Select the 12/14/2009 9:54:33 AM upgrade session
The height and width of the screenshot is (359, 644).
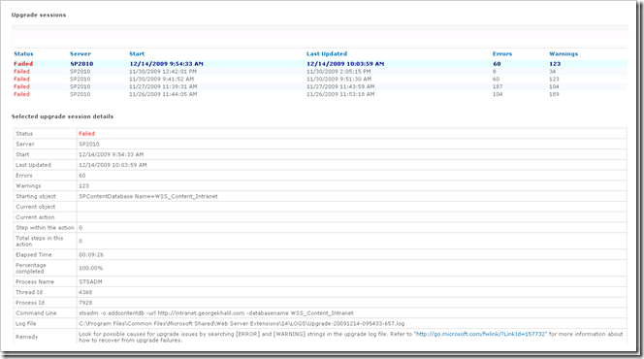click(320, 64)
